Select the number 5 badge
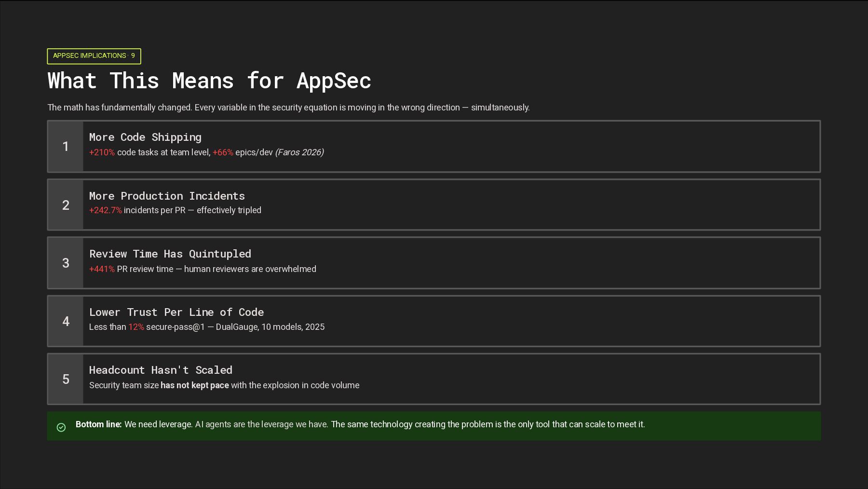868x489 pixels. point(66,379)
